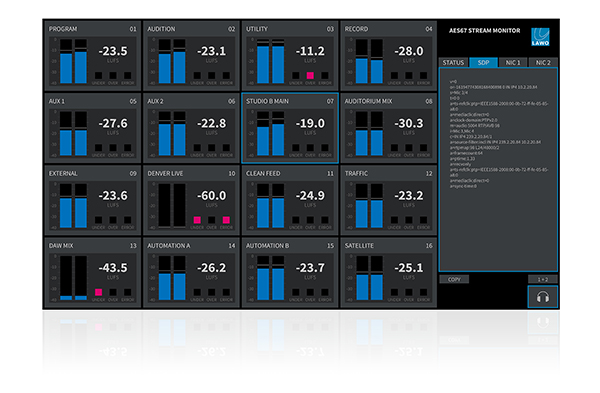Select the NIC 1 tab
Viewport: 600px width, 393px height.
coord(513,62)
